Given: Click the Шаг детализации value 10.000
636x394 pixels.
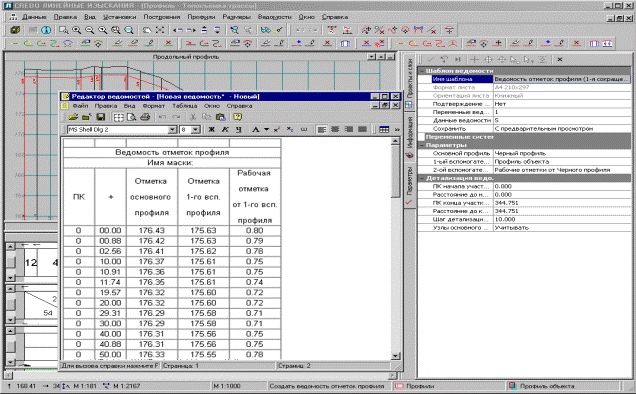Looking at the screenshot, I should pos(562,219).
